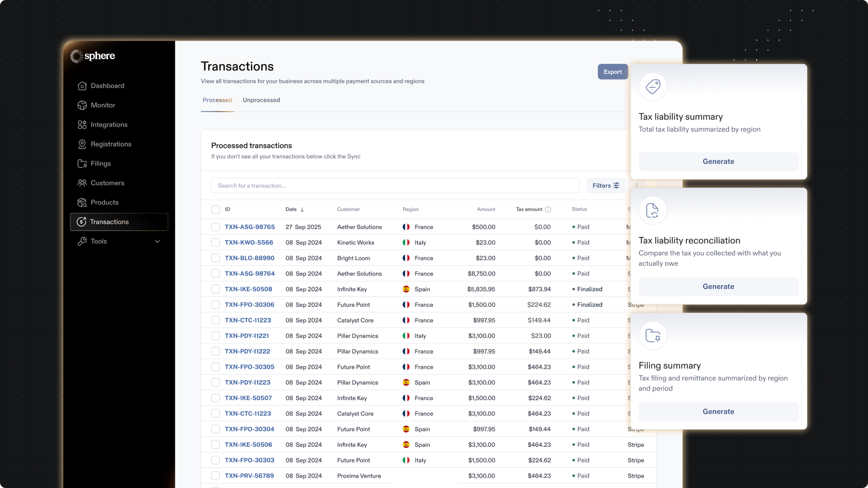
Task: Open the Dashboard home icon
Action: pyautogui.click(x=82, y=86)
